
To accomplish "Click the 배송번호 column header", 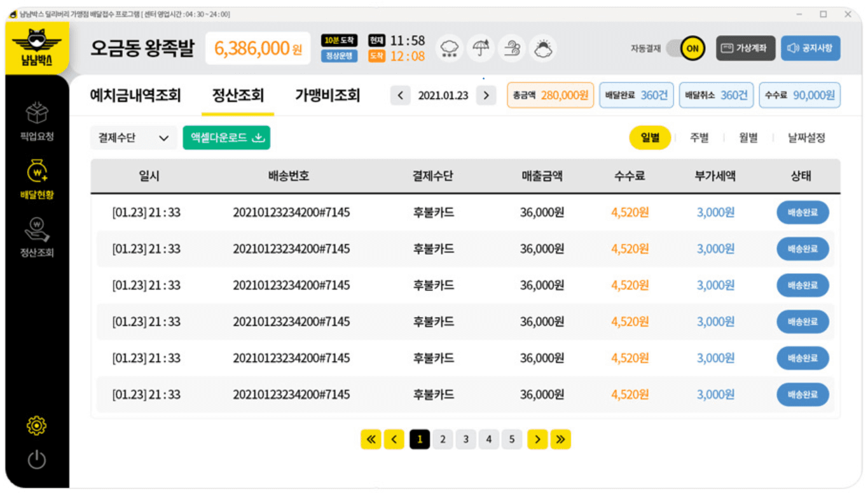I will tap(289, 176).
